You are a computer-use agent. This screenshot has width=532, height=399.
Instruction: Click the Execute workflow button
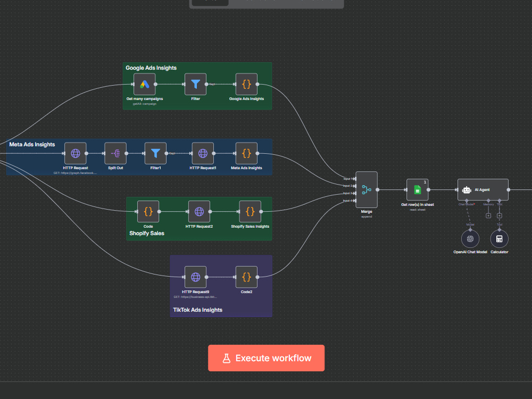tap(267, 358)
